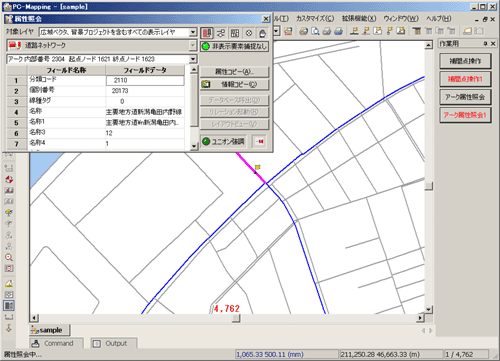
Task: Click the yellow folder icon near toolbar end
Action: coord(468,31)
